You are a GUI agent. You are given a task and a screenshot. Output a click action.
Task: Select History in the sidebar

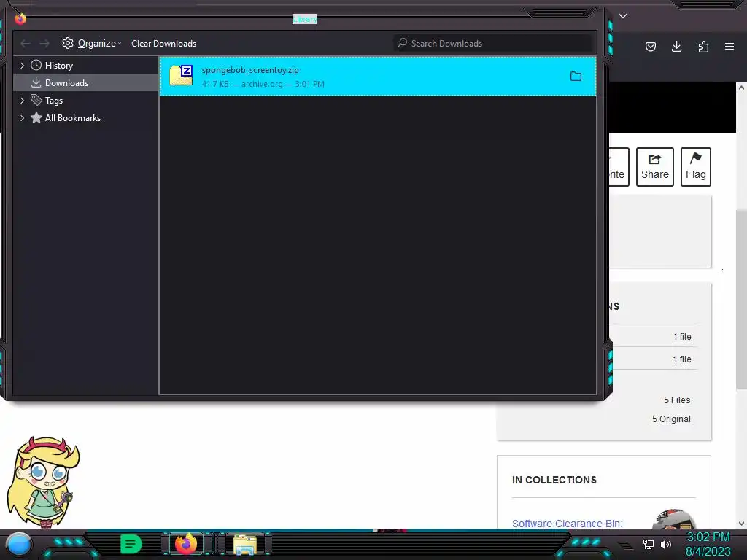[x=58, y=65]
